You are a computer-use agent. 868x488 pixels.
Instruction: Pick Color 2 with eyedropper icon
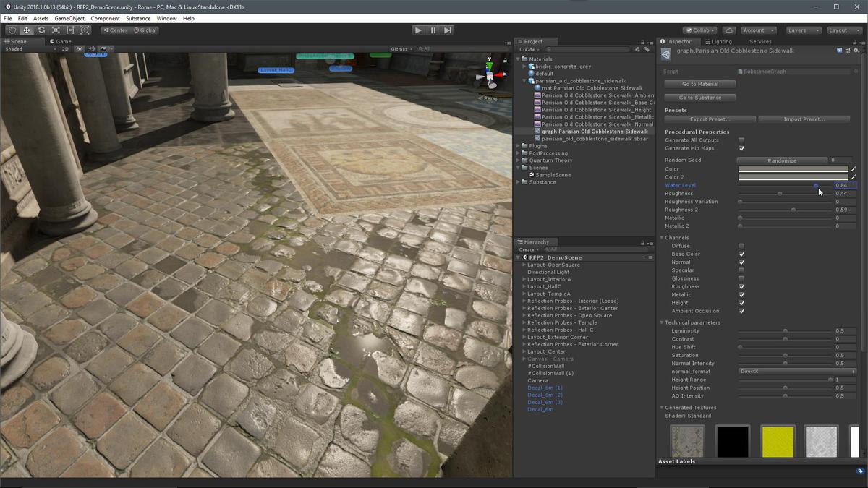click(x=853, y=177)
